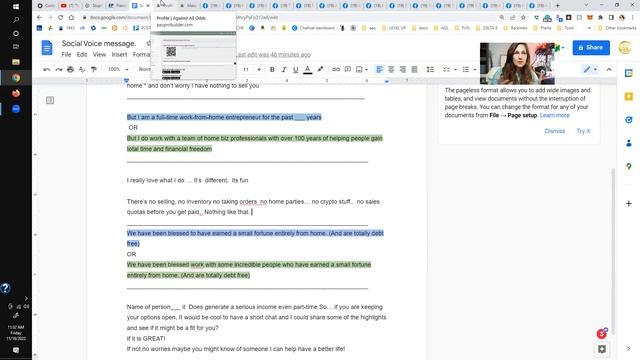Image resolution: width=640 pixels, height=360 pixels.
Task: Open Google Maps side panel
Action: click(629, 167)
